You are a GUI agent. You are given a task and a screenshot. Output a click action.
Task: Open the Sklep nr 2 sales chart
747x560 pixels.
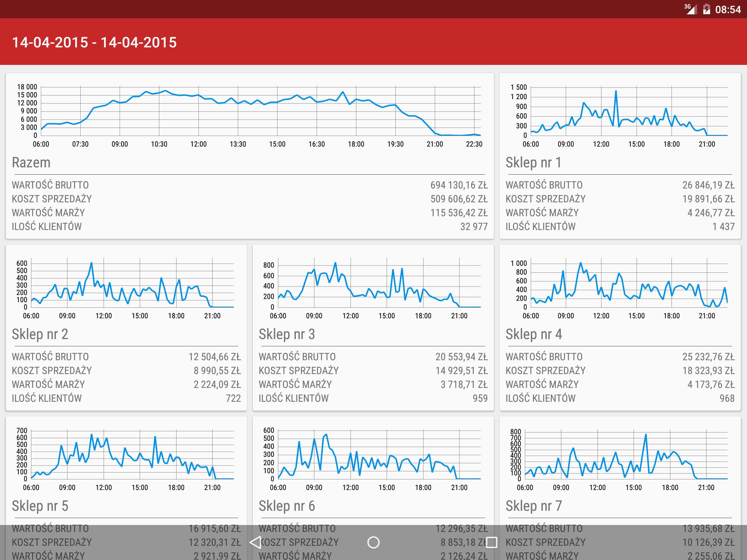tap(125, 288)
